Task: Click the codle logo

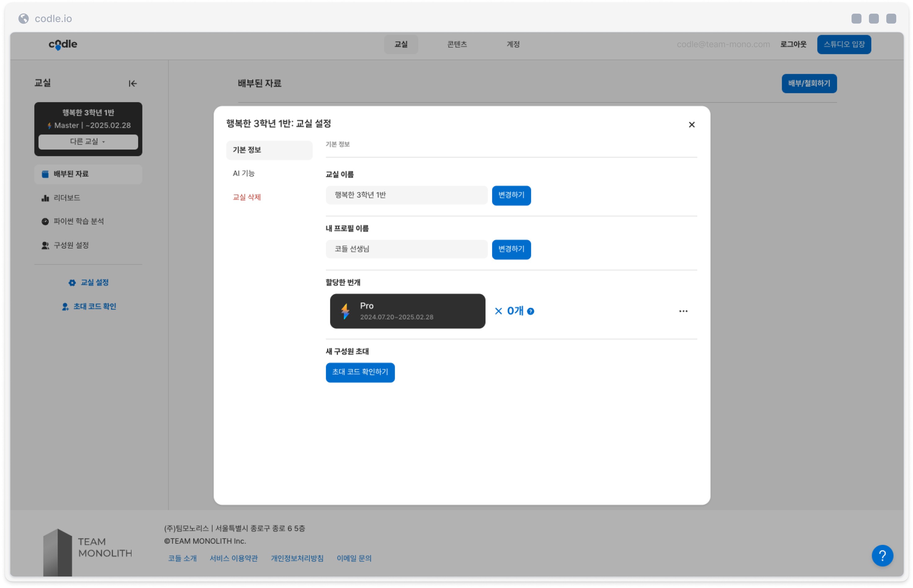Action: 63,44
